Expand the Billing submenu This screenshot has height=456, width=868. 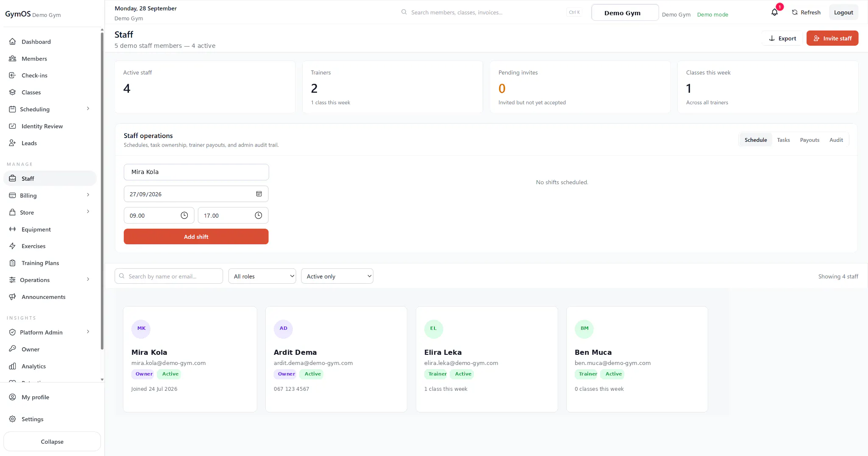88,195
